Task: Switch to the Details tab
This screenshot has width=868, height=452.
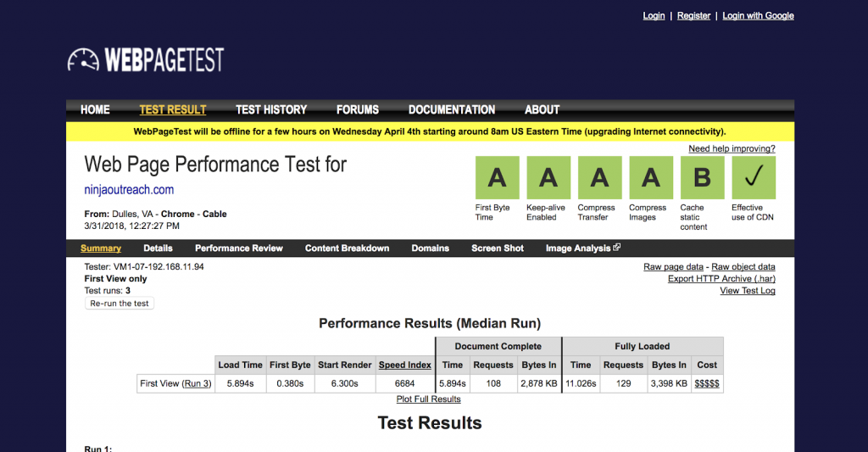Action: 158,248
